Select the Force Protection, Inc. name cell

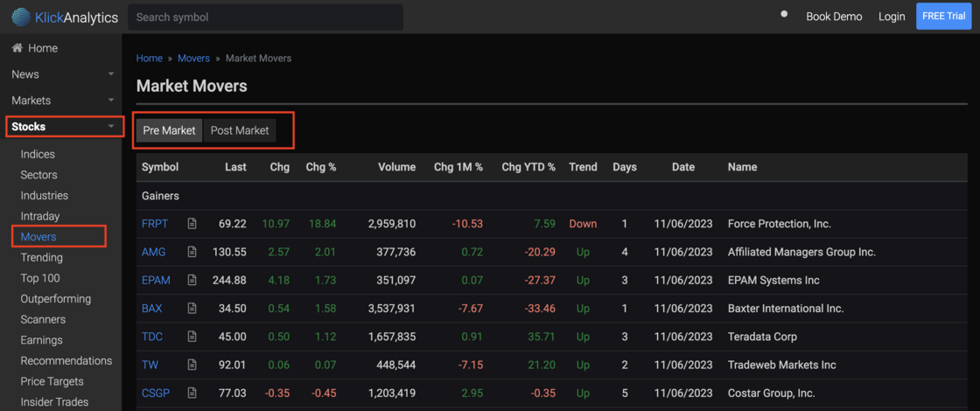click(x=780, y=224)
